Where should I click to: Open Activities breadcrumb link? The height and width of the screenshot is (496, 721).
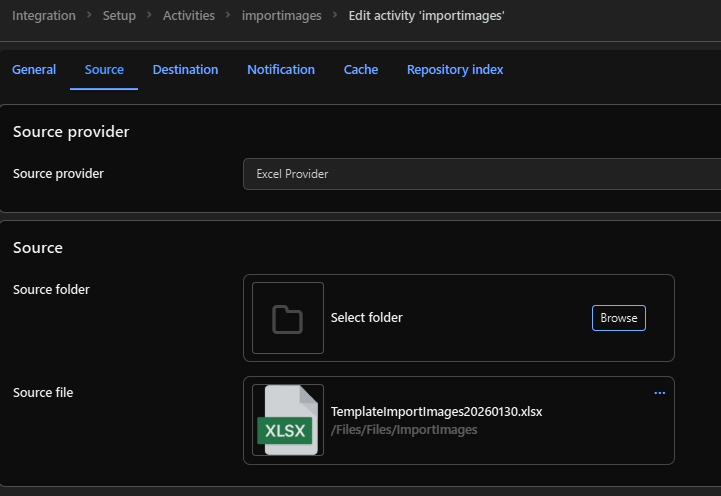189,16
